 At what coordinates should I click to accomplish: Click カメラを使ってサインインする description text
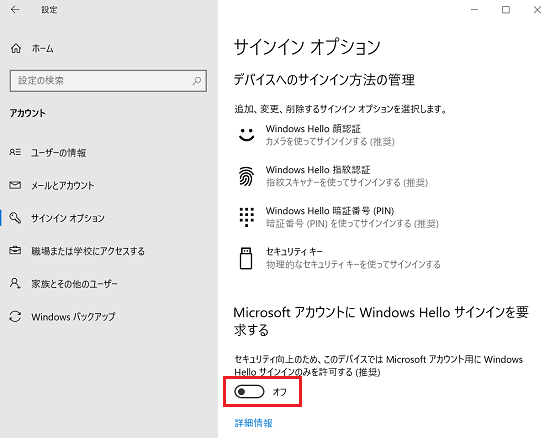[330, 142]
